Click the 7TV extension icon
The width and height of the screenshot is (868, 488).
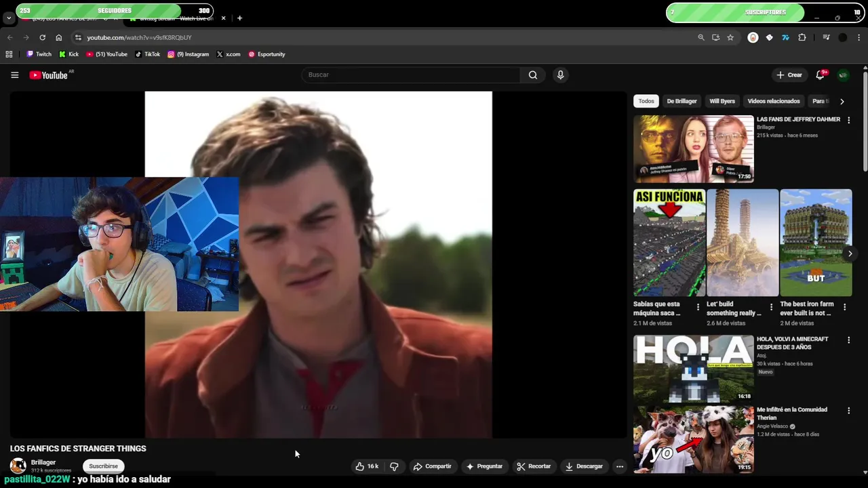click(785, 37)
